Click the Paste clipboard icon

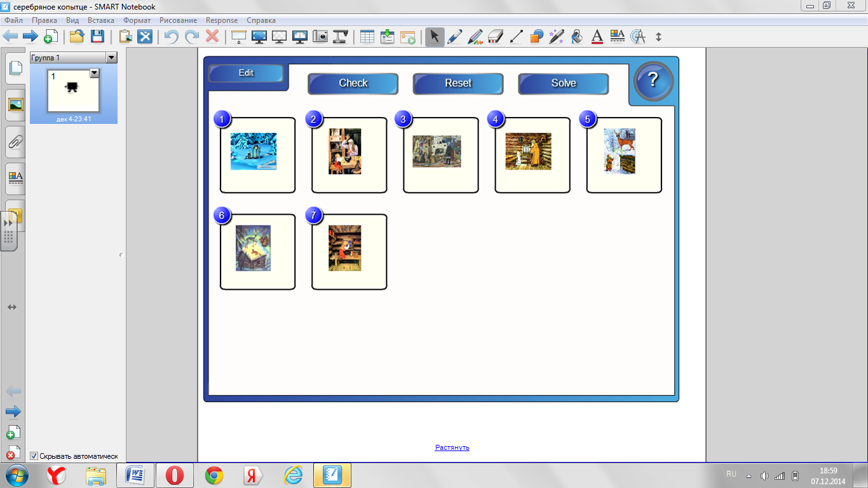point(125,36)
